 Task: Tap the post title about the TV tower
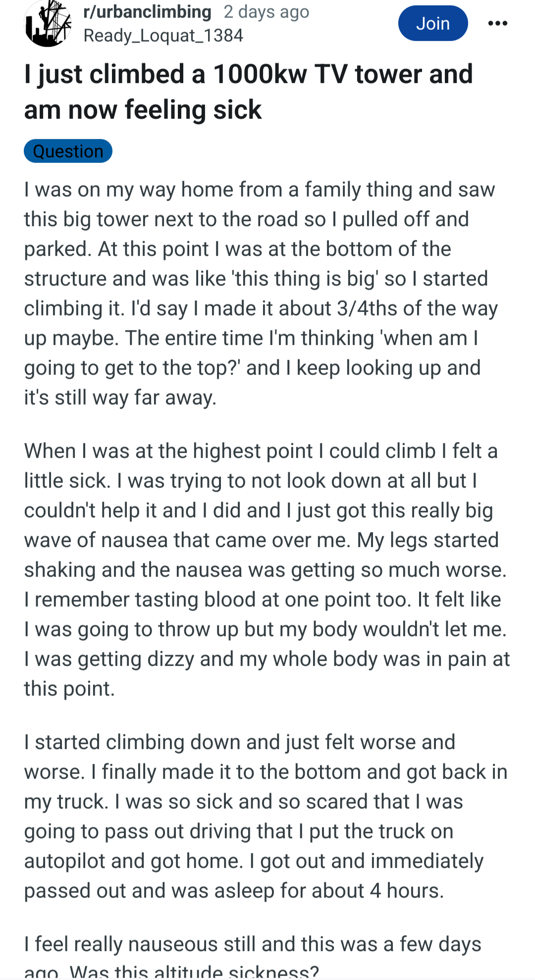[248, 92]
